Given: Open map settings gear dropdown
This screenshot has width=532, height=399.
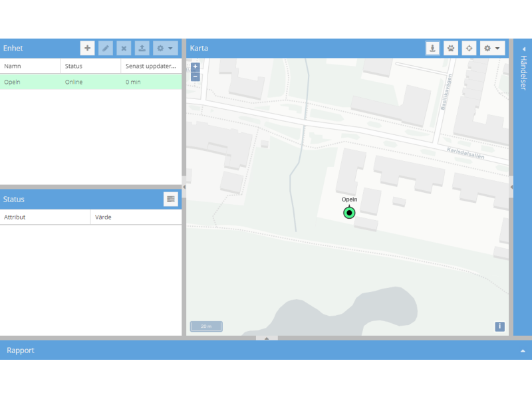Looking at the screenshot, I should [x=492, y=48].
